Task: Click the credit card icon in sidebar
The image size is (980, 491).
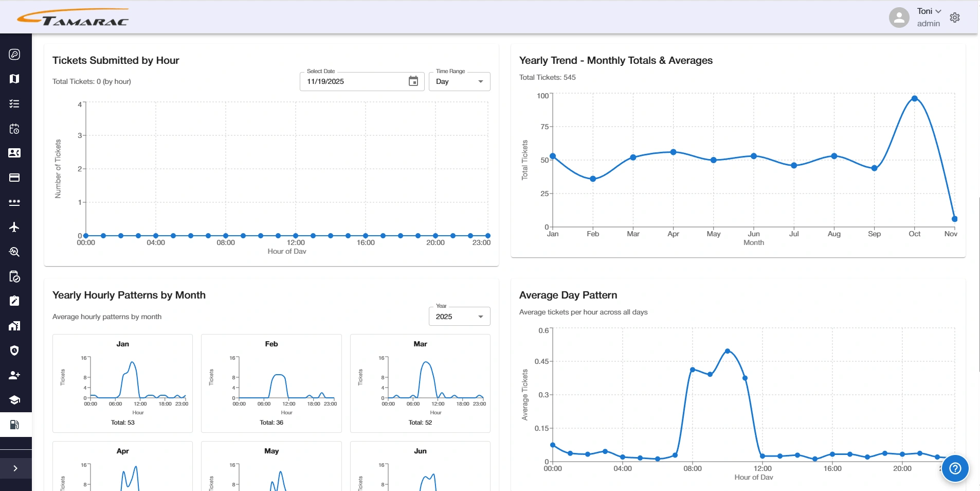Action: (x=14, y=178)
